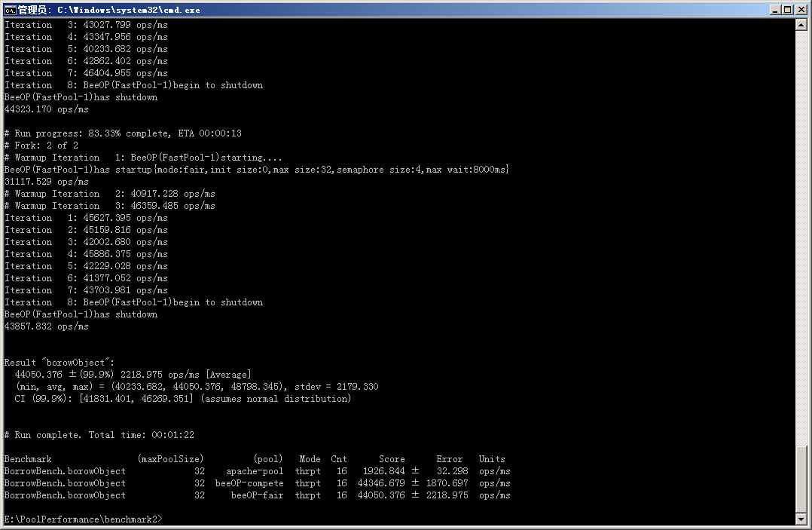Click Warmup Iteration 3 value 46359.485
This screenshot has height=530, width=812.
point(154,205)
